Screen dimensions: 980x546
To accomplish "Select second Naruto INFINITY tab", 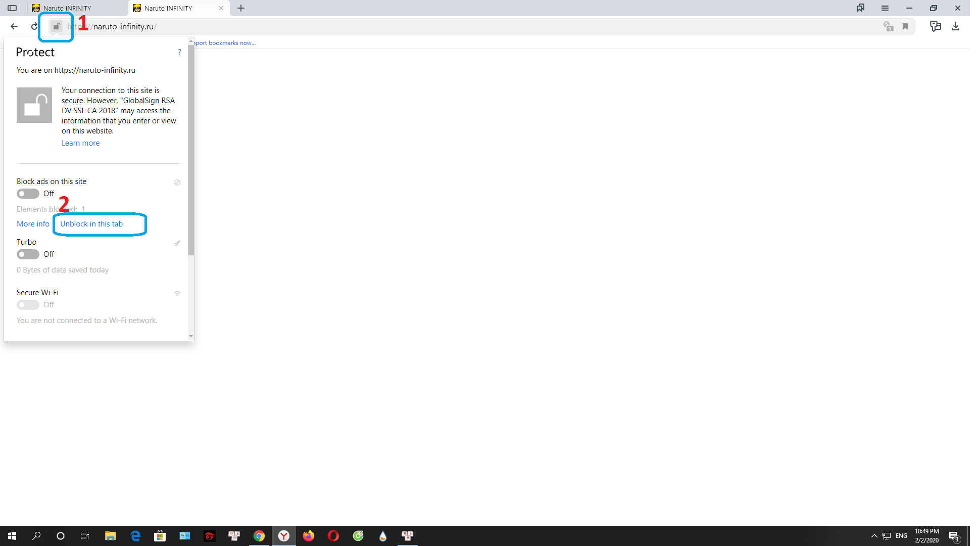I will [178, 8].
